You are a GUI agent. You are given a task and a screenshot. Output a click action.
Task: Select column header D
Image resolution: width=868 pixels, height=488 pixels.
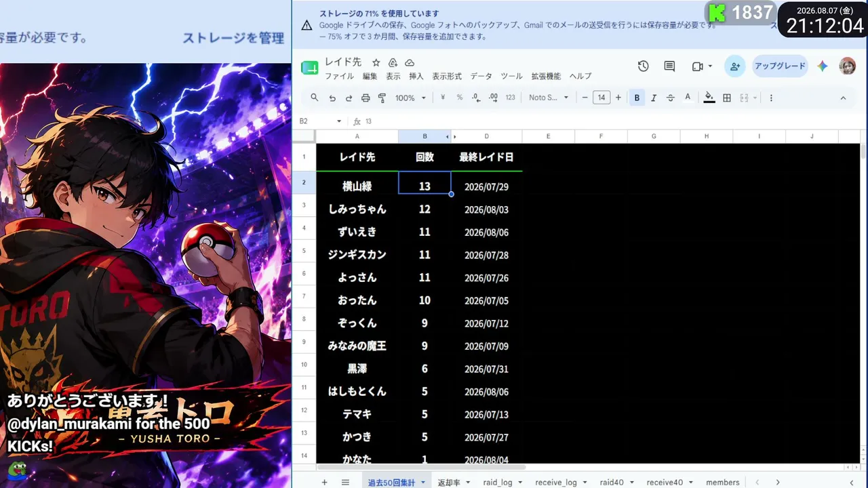tap(486, 136)
